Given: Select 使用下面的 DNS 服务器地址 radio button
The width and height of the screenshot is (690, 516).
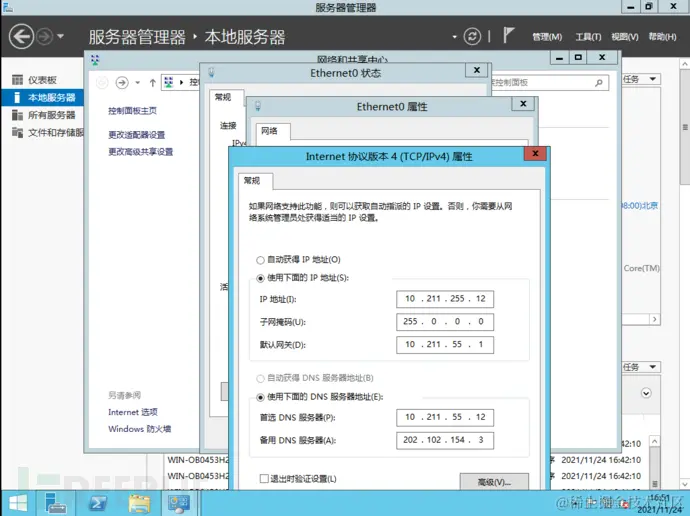Looking at the screenshot, I should [260, 397].
